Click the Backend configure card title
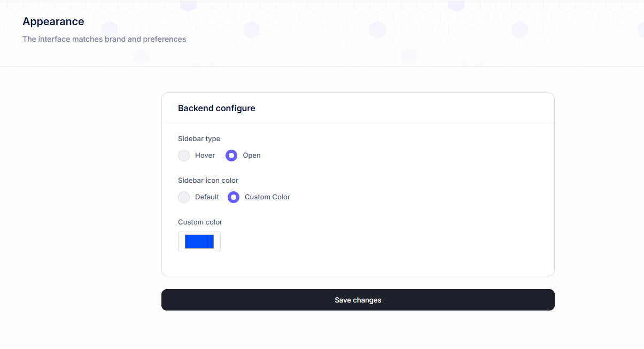The image size is (644, 349). [x=216, y=108]
